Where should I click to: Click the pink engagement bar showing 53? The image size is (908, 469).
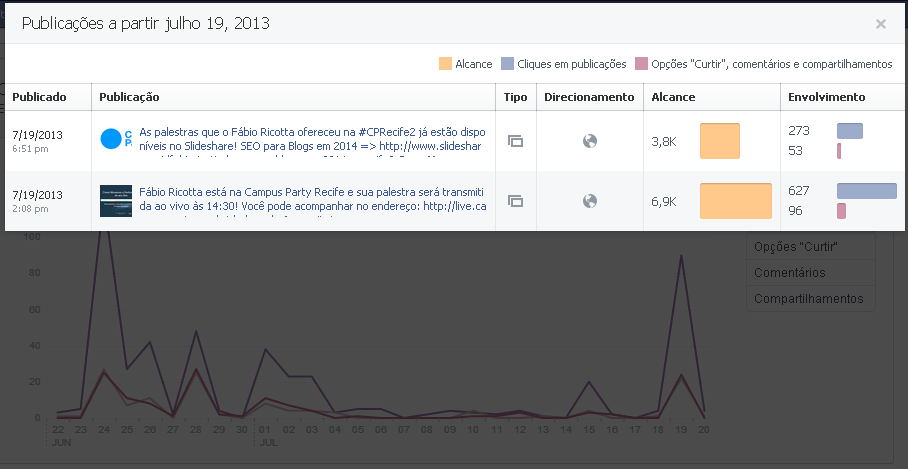pyautogui.click(x=839, y=151)
